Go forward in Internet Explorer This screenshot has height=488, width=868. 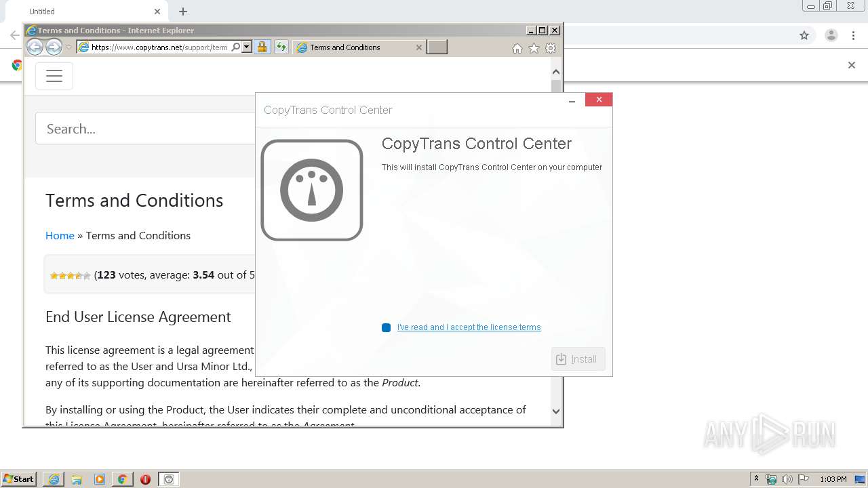(x=54, y=47)
